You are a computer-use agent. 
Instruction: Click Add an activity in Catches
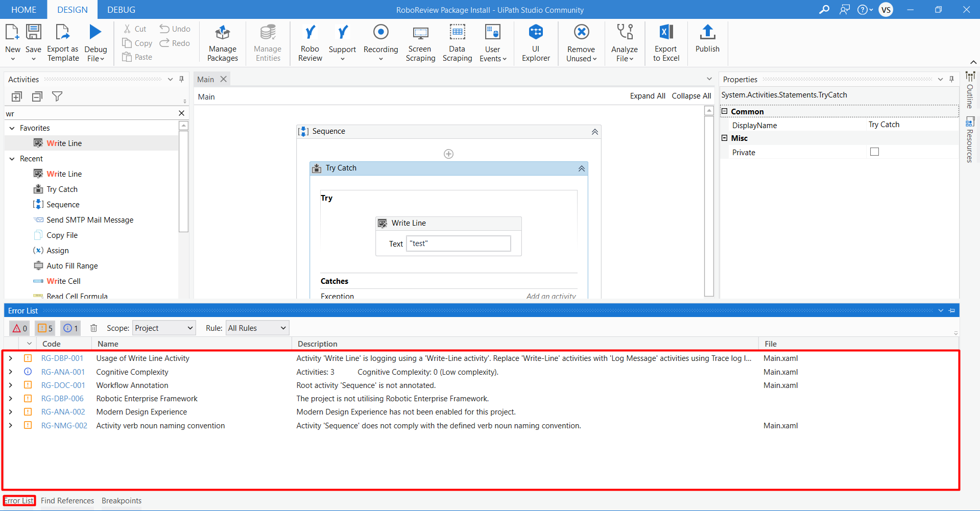pyautogui.click(x=551, y=296)
